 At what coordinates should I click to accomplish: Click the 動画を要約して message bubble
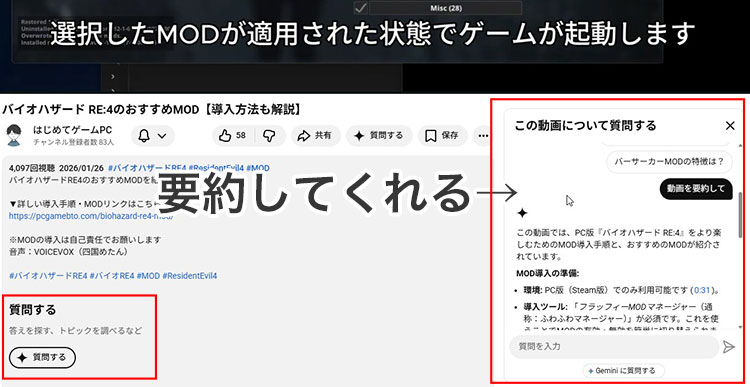[x=696, y=189]
